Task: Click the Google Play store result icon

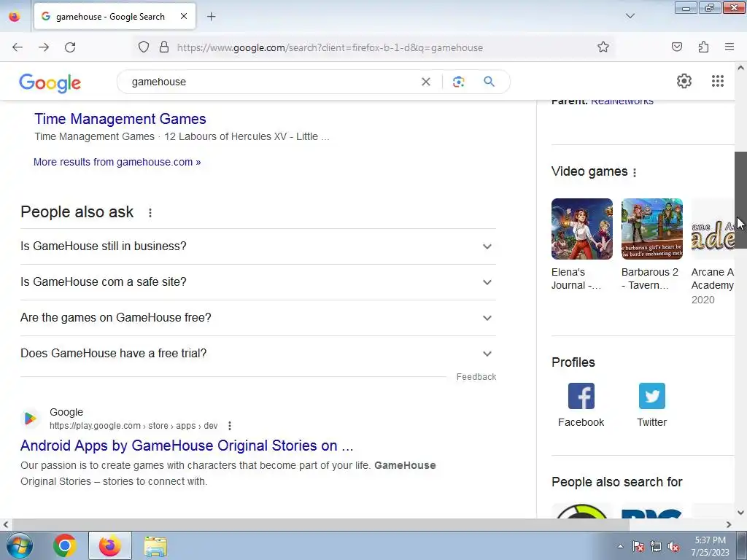Action: point(30,419)
